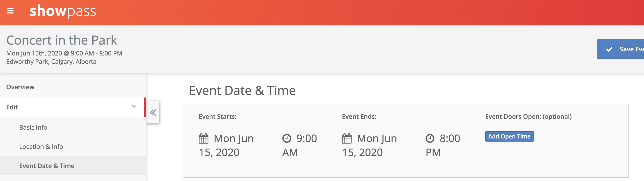Open the hamburger menu icon

coord(10,11)
